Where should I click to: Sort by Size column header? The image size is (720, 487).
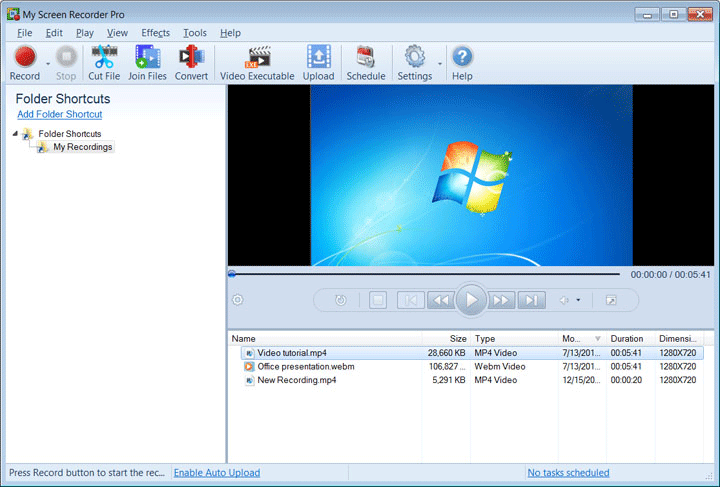pyautogui.click(x=446, y=339)
